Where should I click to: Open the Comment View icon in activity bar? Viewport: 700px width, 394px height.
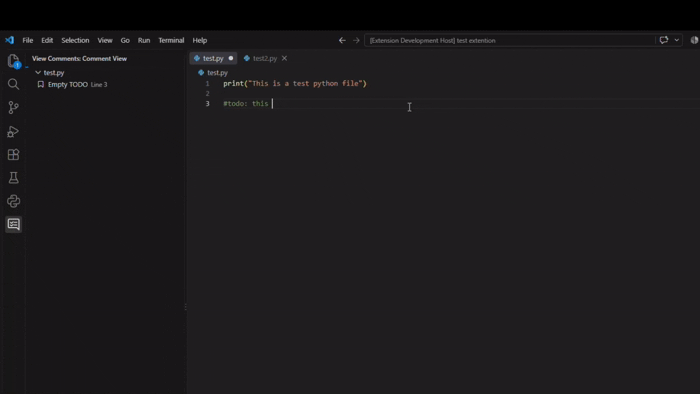point(13,224)
